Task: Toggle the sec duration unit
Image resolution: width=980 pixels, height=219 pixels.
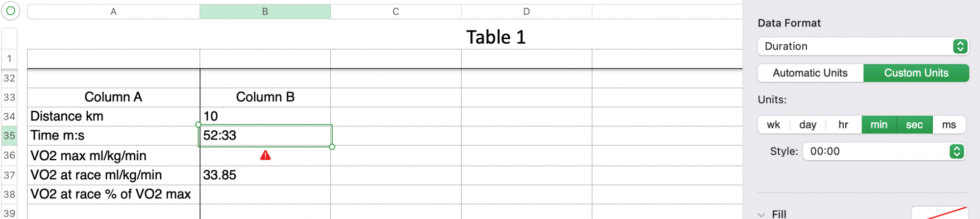Action: [x=914, y=125]
